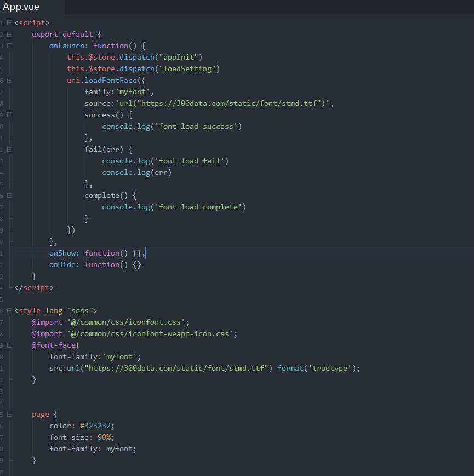The width and height of the screenshot is (474, 476).
Task: Fold the complete() callback block
Action: (9, 195)
